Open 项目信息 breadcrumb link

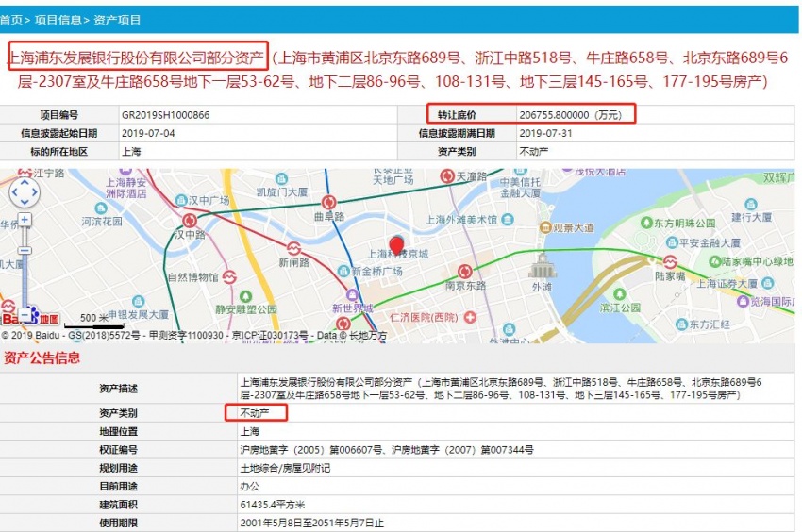click(x=58, y=19)
